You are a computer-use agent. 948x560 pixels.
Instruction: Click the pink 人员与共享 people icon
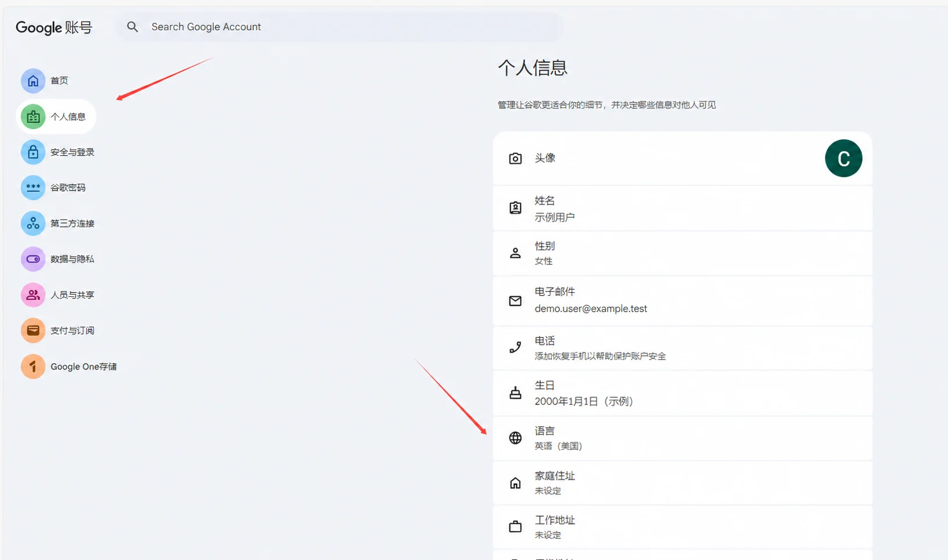click(x=33, y=295)
